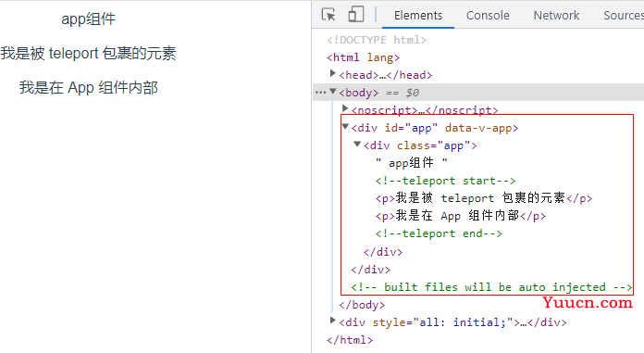Image resolution: width=644 pixels, height=353 pixels.
Task: Expand the div style="all: initial;" node
Action: 333,320
